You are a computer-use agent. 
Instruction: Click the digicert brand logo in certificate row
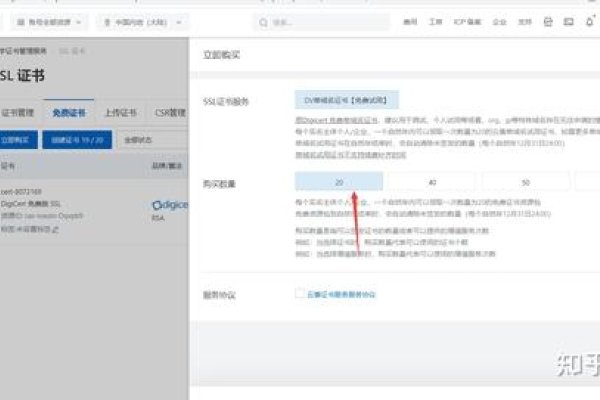click(x=170, y=205)
